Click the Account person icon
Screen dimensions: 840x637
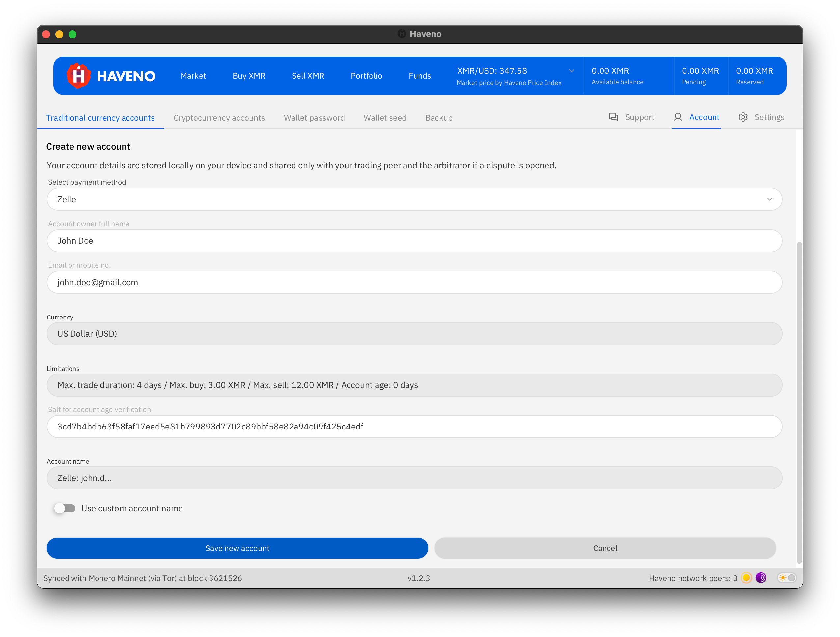pos(678,117)
